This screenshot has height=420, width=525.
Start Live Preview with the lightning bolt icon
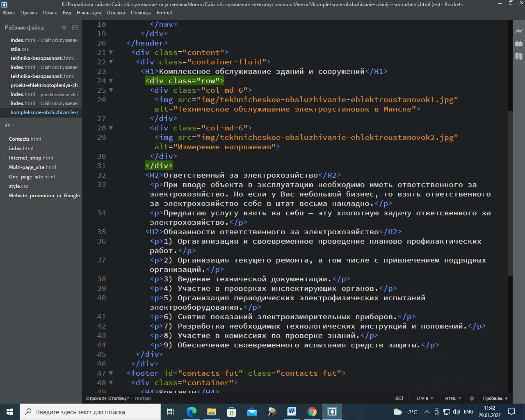point(519,31)
